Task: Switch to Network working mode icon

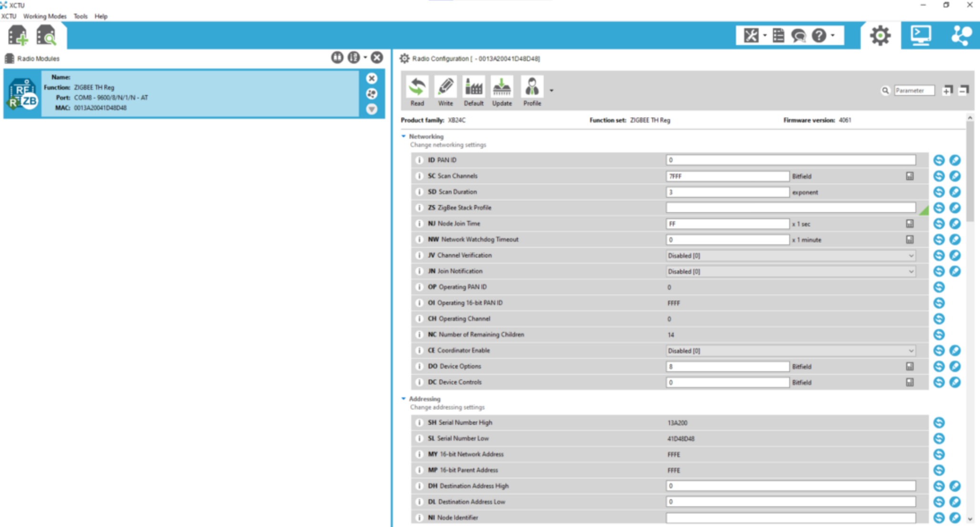Action: click(961, 35)
